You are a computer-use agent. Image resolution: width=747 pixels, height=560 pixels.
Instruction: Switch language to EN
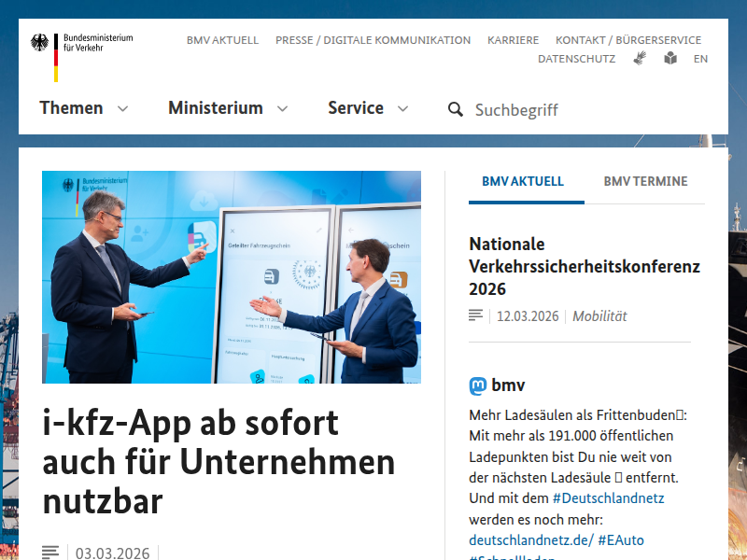pyautogui.click(x=700, y=59)
